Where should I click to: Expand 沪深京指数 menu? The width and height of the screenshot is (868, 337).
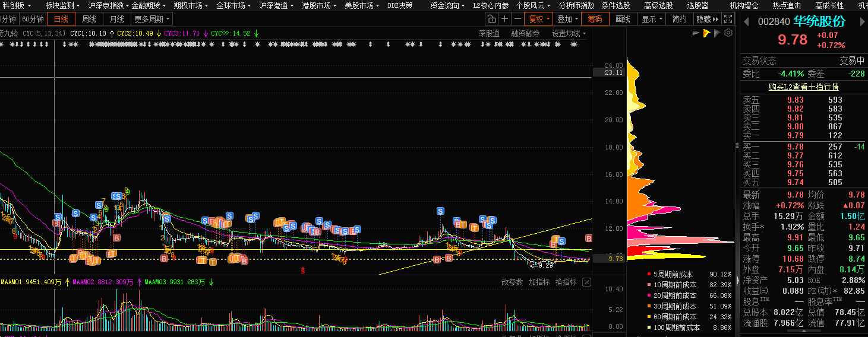109,5
